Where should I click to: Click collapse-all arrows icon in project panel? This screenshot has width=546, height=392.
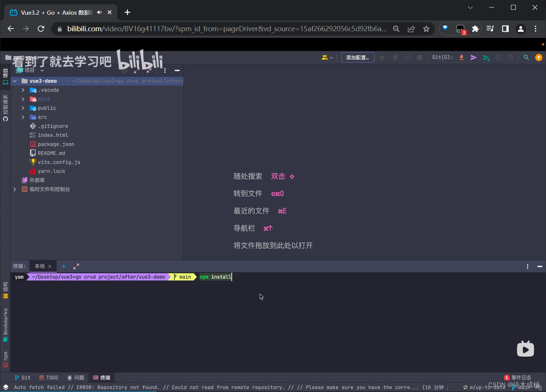pos(149,70)
